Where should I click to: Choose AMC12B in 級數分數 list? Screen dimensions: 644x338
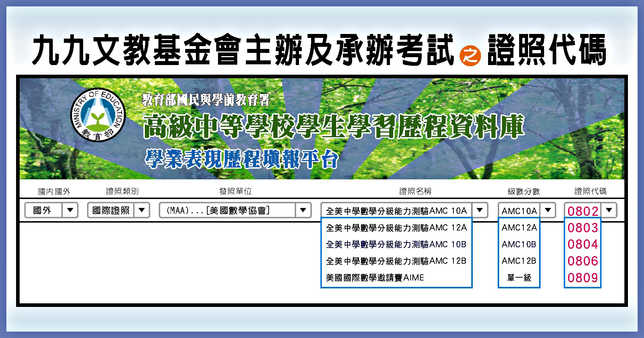[x=519, y=261]
